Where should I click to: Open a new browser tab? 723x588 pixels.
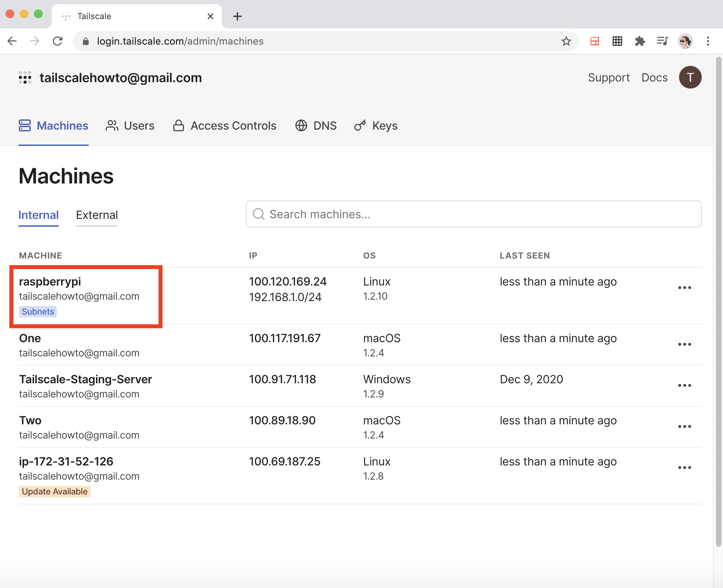pos(237,16)
